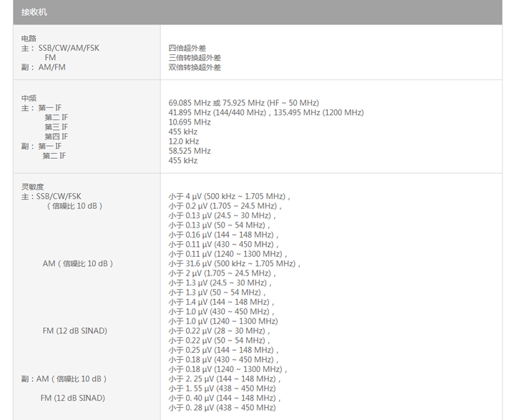Click 副：AM（信噪比 10 dB）label

coord(64,379)
